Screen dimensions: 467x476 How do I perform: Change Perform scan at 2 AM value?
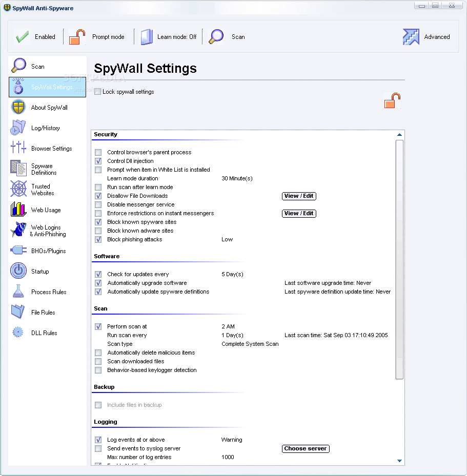pyautogui.click(x=228, y=327)
